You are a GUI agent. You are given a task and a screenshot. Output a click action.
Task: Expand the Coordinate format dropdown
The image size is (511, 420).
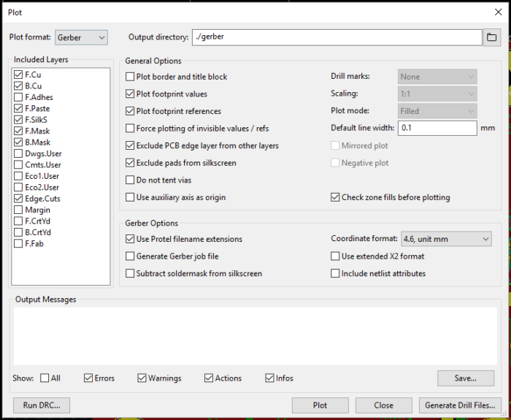point(446,239)
